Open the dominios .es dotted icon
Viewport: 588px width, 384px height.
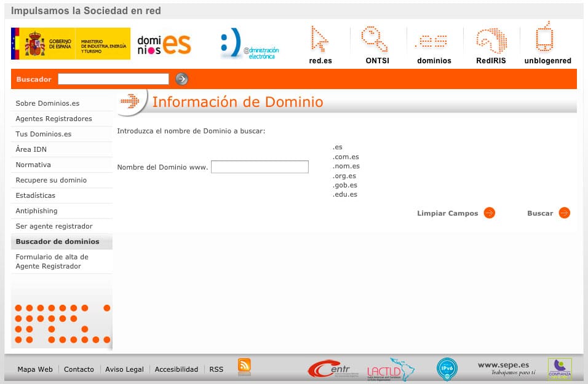pos(431,41)
